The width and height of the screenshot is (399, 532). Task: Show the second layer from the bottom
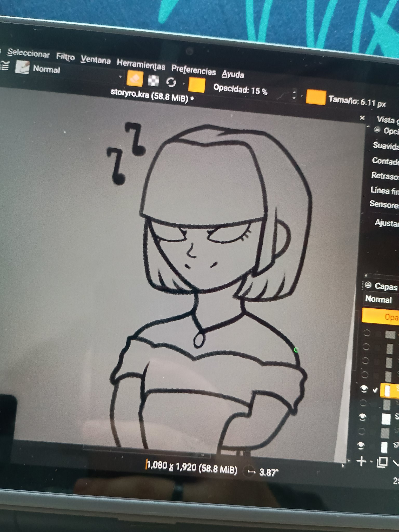pyautogui.click(x=362, y=431)
